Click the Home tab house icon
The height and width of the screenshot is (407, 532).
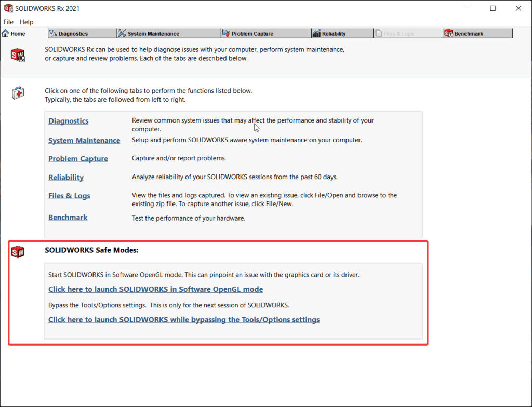click(5, 33)
